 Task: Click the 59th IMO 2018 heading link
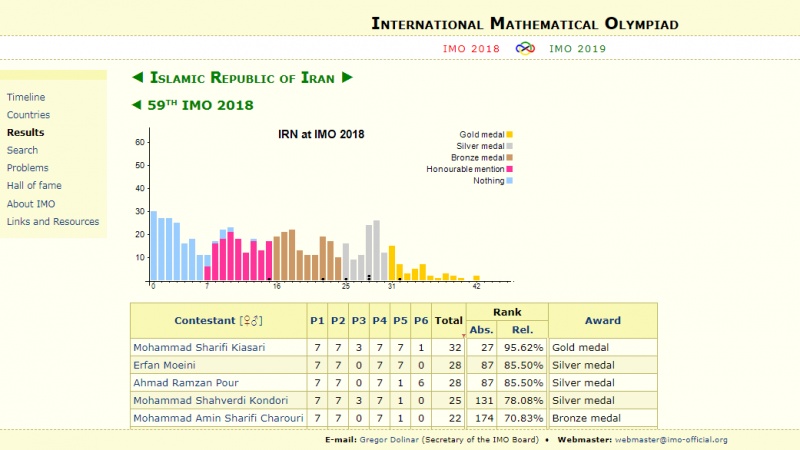coord(201,105)
